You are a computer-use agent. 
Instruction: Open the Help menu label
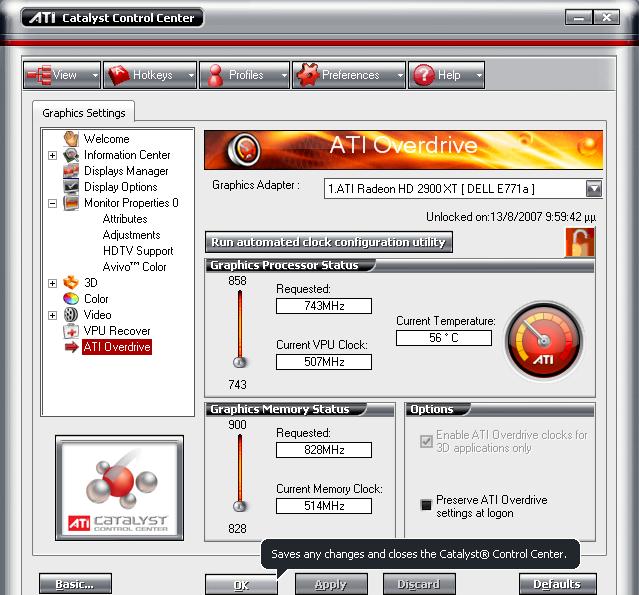[x=449, y=75]
